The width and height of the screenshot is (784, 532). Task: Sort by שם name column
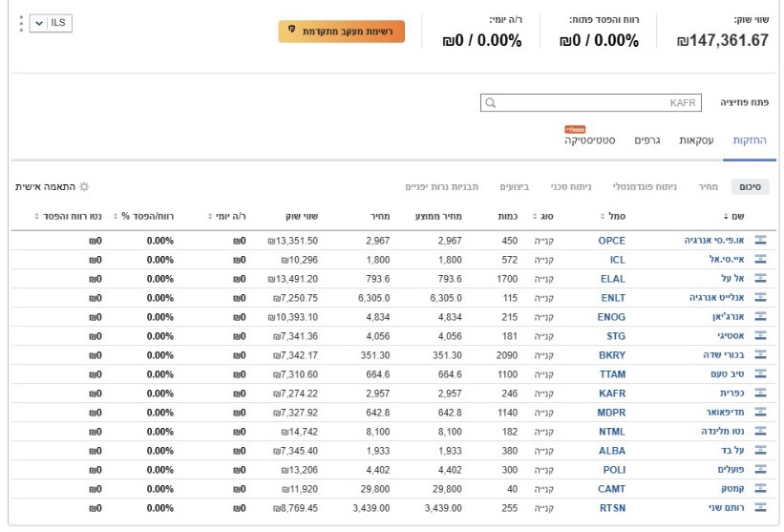coord(733,217)
